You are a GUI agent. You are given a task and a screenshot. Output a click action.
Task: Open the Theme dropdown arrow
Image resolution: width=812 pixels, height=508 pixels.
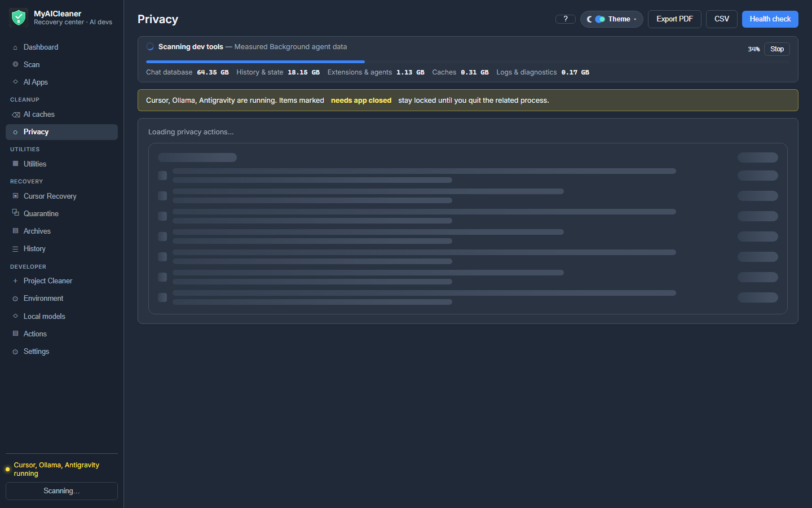coord(635,19)
